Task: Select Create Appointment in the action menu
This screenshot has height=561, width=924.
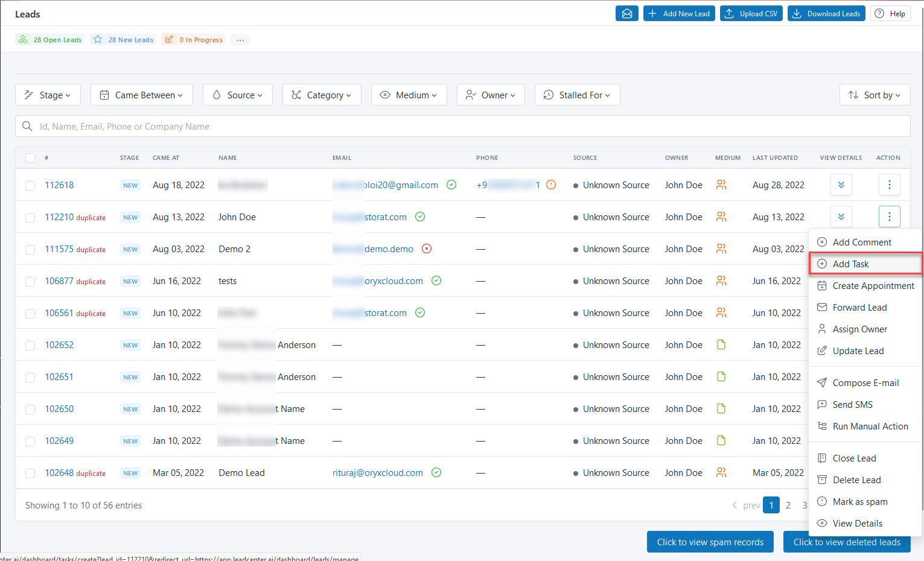Action: tap(873, 285)
